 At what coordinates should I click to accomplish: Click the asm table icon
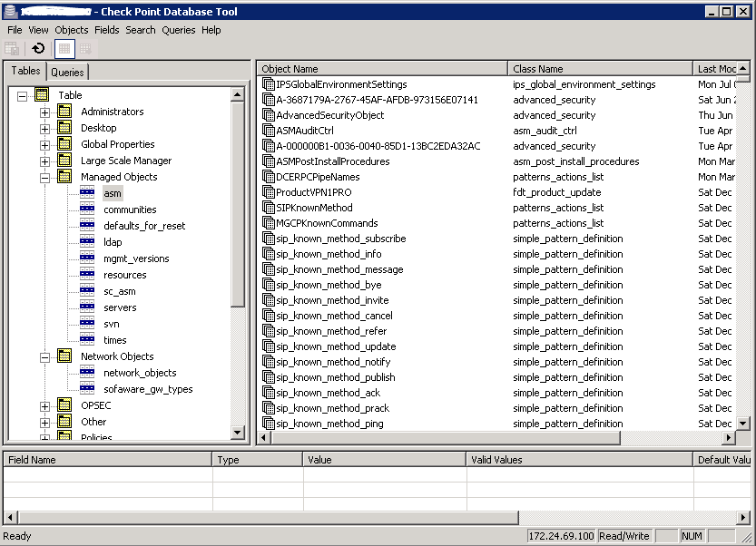click(x=87, y=193)
